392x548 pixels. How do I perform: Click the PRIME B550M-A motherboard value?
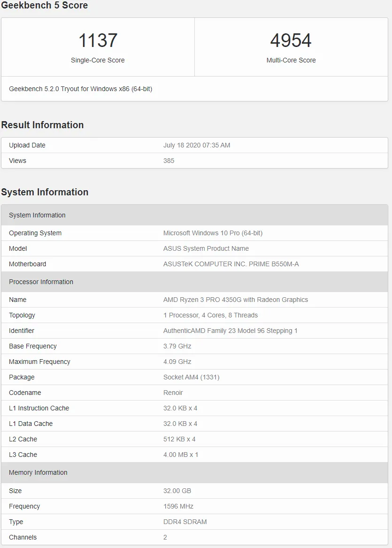[x=231, y=264]
